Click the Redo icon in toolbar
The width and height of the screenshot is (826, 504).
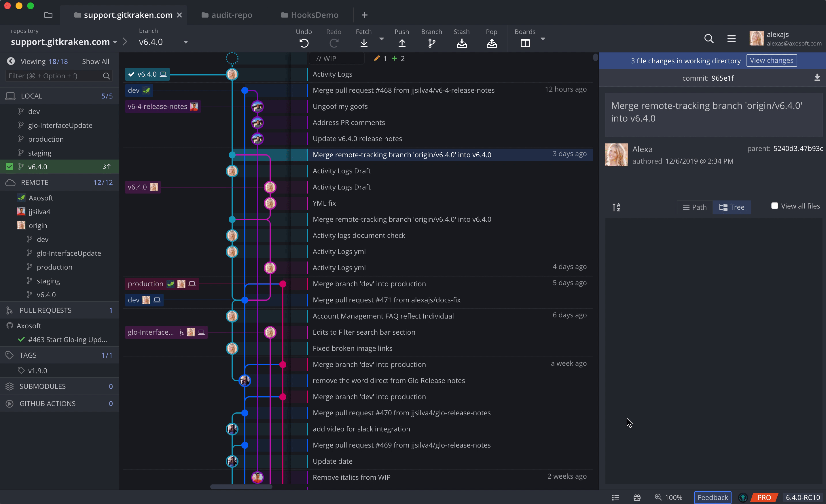(334, 43)
